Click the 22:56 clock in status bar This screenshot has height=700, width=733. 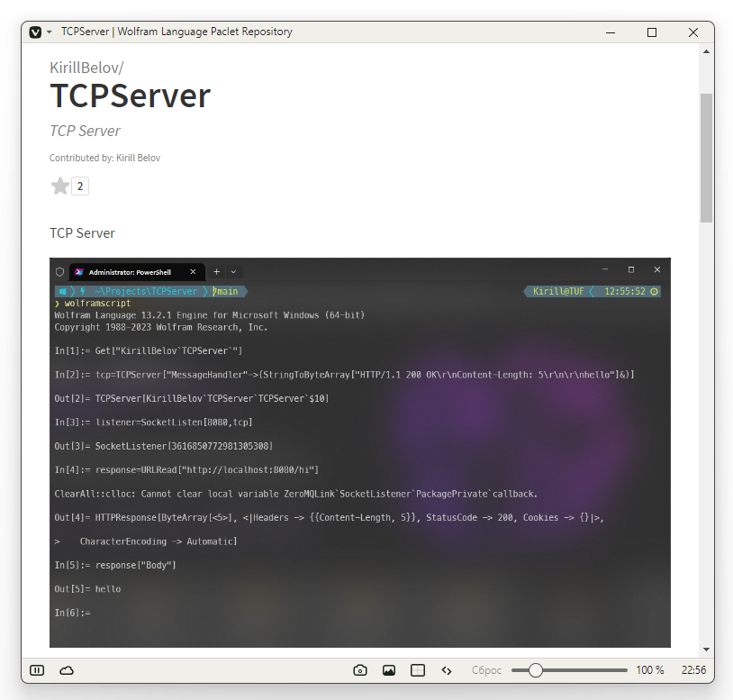(x=693, y=670)
